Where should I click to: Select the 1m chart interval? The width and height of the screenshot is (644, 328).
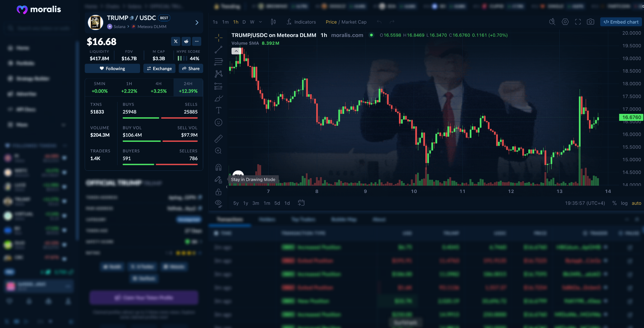coord(225,22)
